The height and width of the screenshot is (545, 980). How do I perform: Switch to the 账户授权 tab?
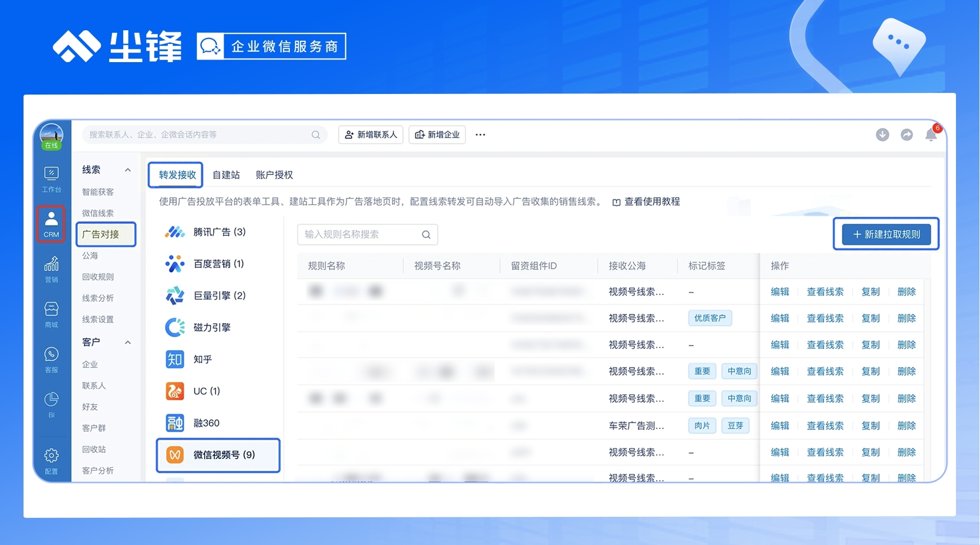click(274, 175)
